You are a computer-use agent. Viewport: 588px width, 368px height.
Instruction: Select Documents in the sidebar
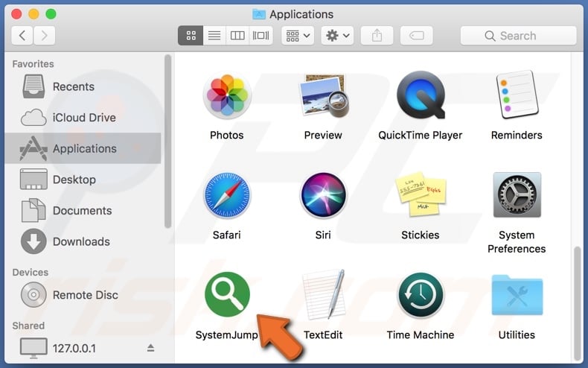click(x=83, y=210)
